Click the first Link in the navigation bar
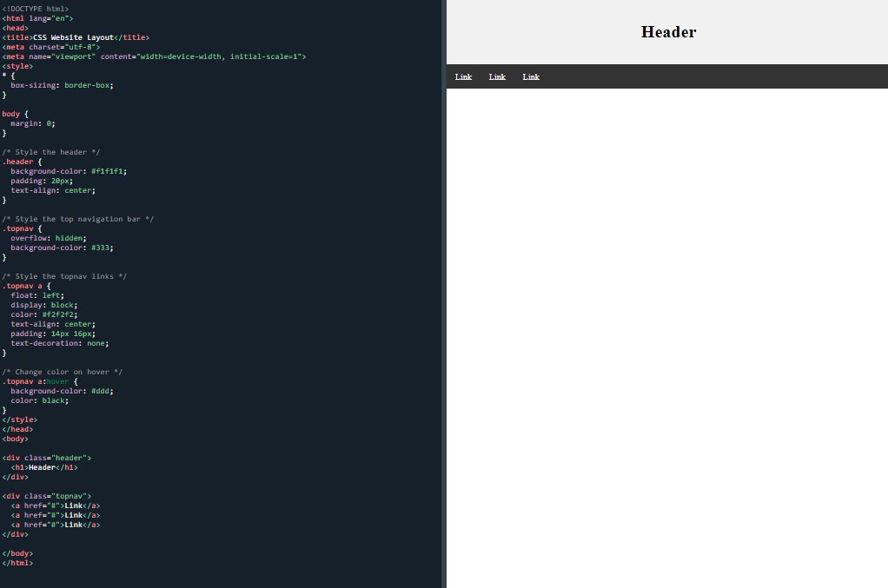 463,76
